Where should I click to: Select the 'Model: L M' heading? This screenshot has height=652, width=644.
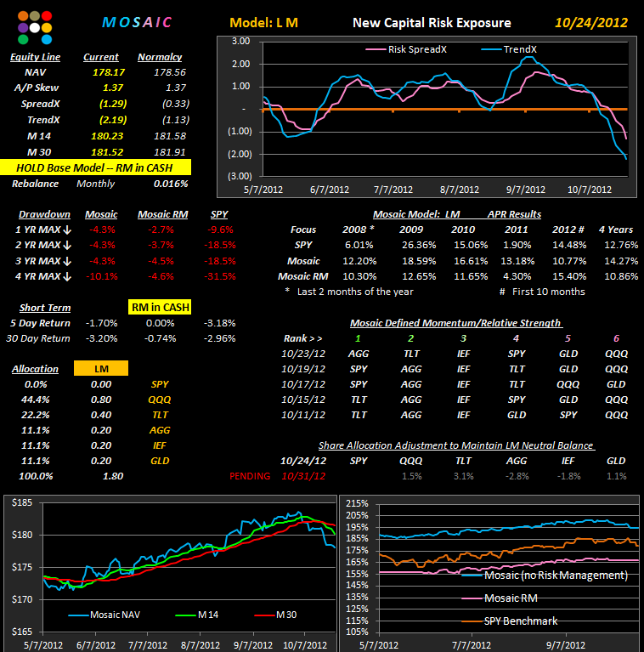click(x=264, y=22)
